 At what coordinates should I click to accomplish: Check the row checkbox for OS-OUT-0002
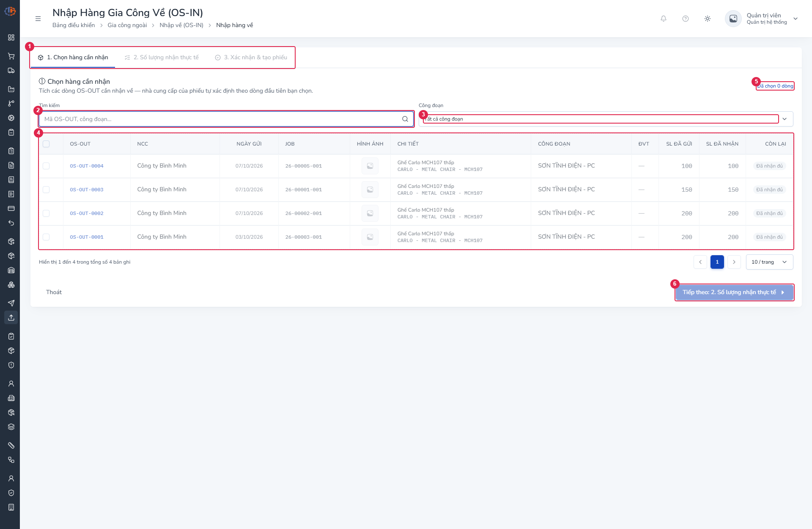tap(46, 213)
